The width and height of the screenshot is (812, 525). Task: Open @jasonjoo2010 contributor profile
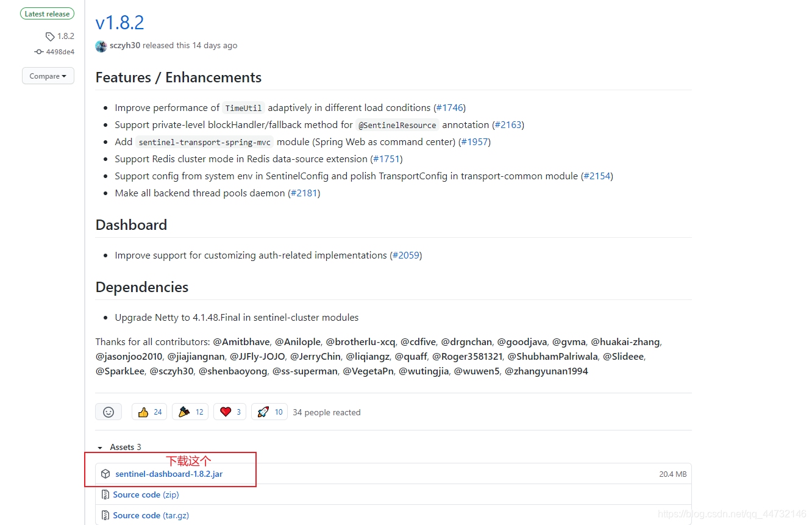[x=129, y=357]
